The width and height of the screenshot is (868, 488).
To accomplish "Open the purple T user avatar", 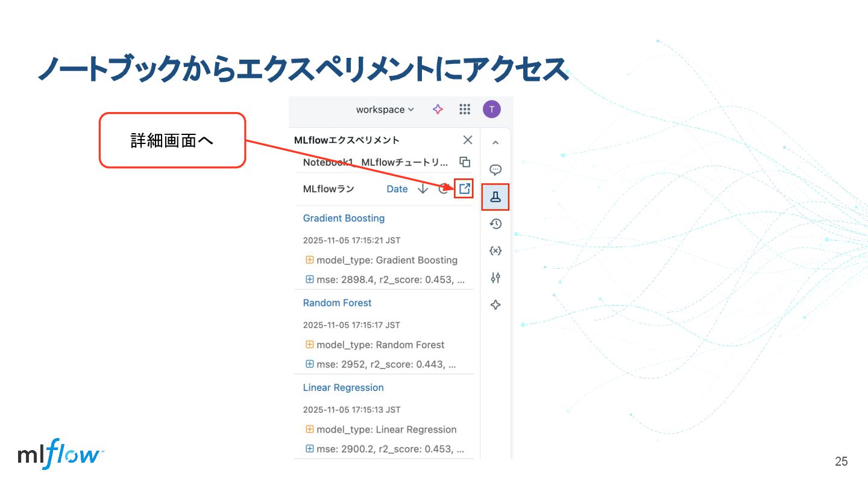I will (492, 109).
